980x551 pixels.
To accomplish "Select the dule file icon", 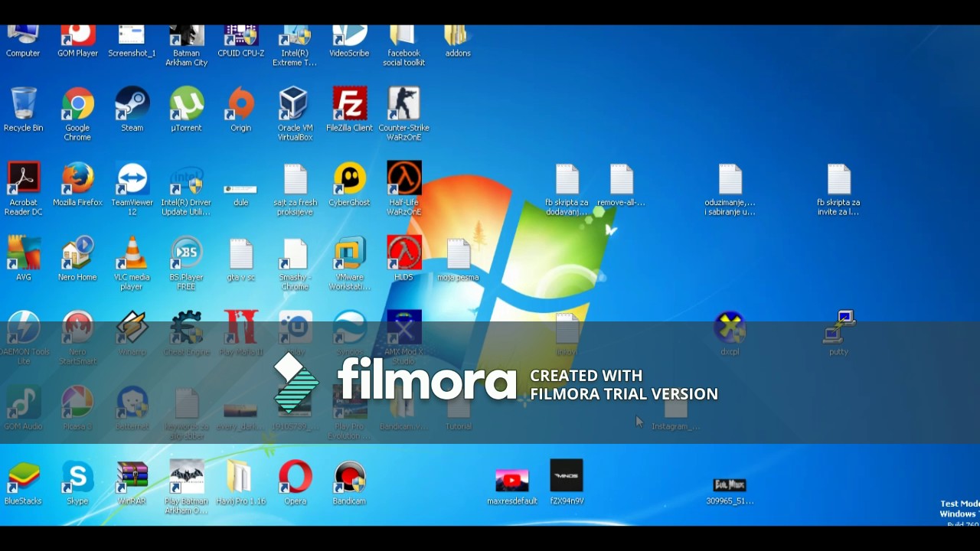I will 240,188.
